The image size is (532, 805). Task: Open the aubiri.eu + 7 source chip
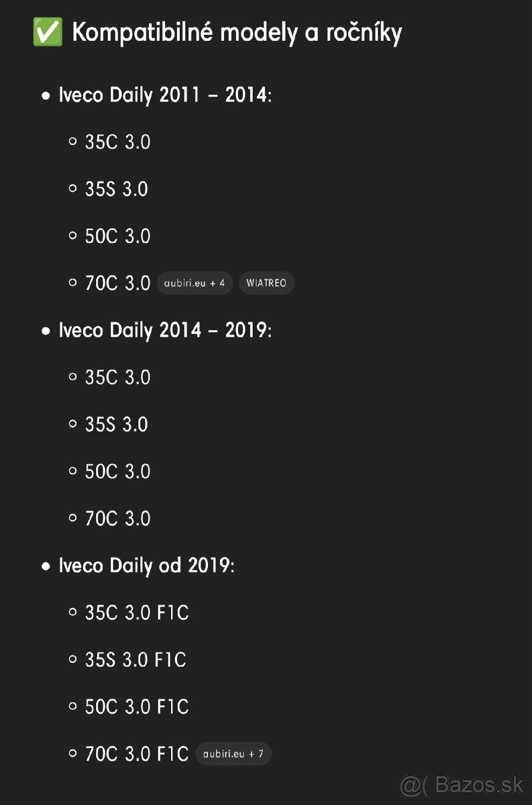[x=233, y=754]
